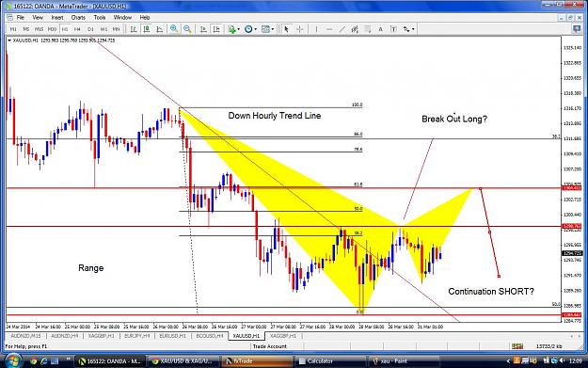Click the Zoom Out magnifier icon

point(187,29)
